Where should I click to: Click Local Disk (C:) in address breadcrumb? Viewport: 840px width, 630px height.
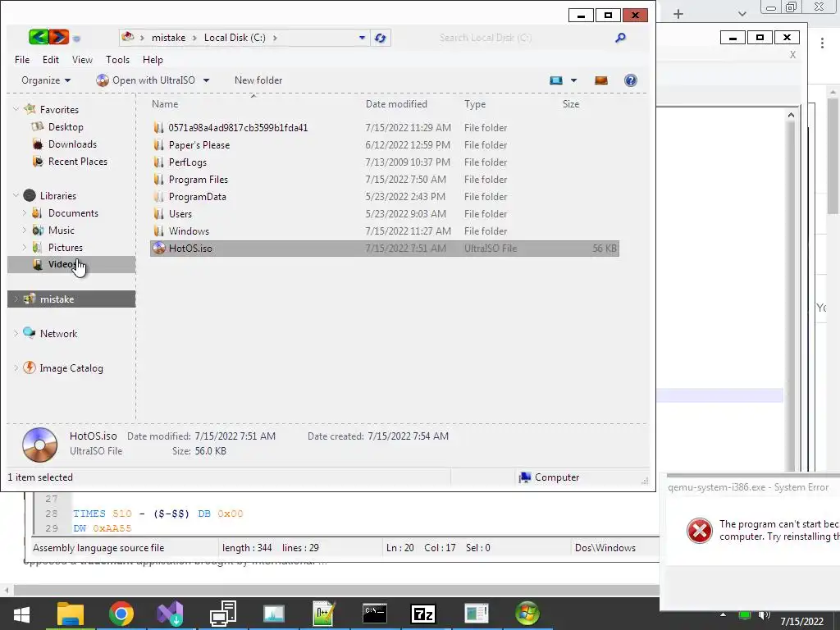point(235,38)
